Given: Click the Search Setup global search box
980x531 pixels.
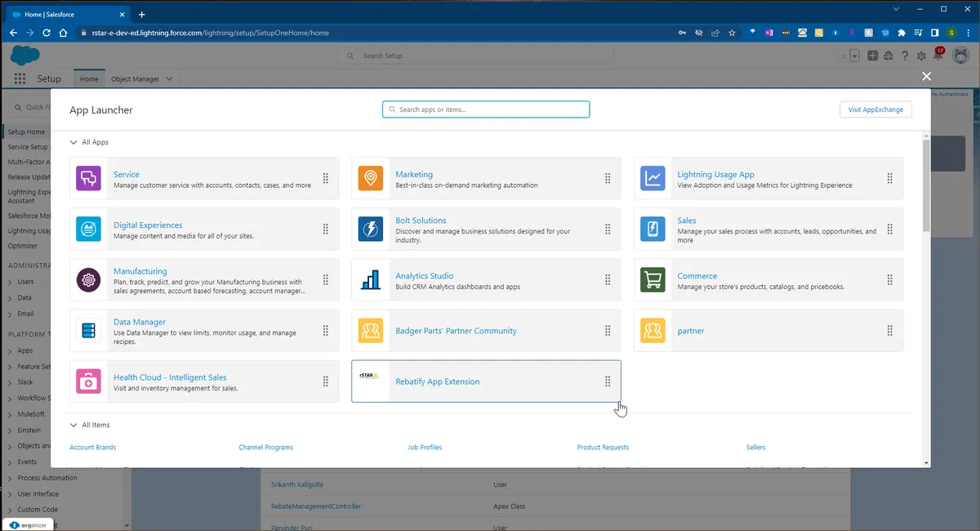Looking at the screenshot, I should point(475,56).
